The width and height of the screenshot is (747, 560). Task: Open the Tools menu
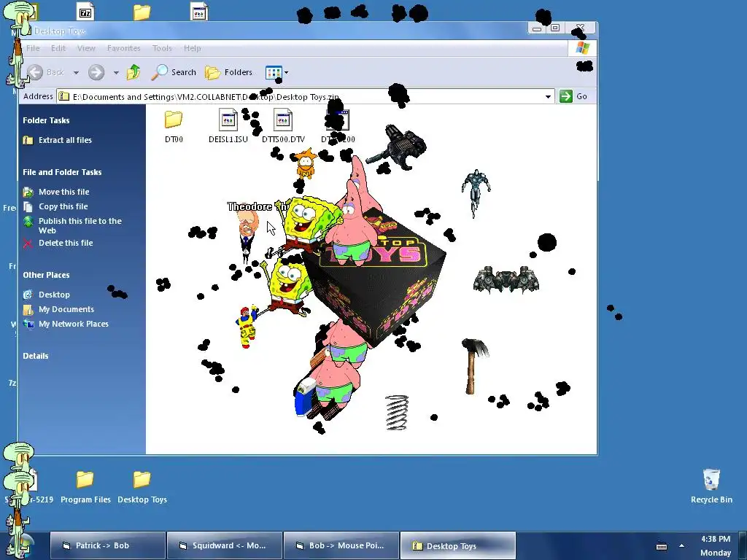pyautogui.click(x=162, y=48)
